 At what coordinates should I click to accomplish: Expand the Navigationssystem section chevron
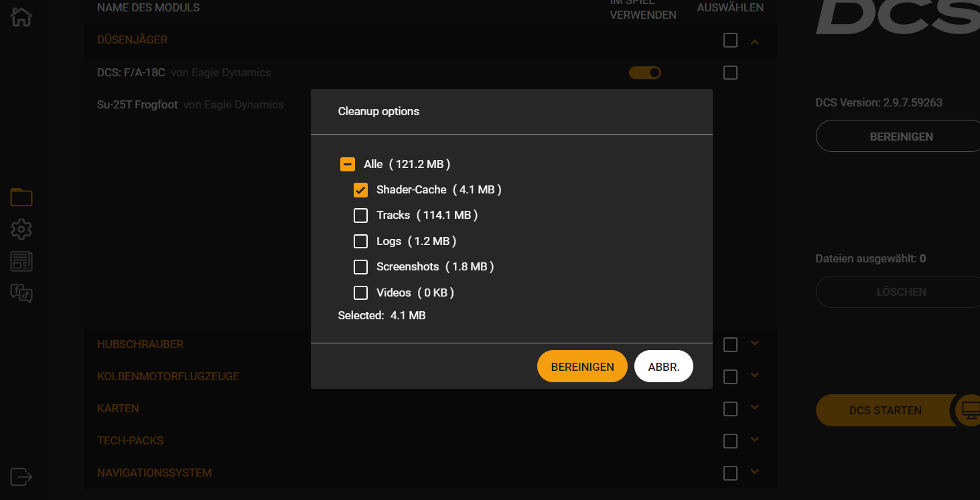[755, 471]
